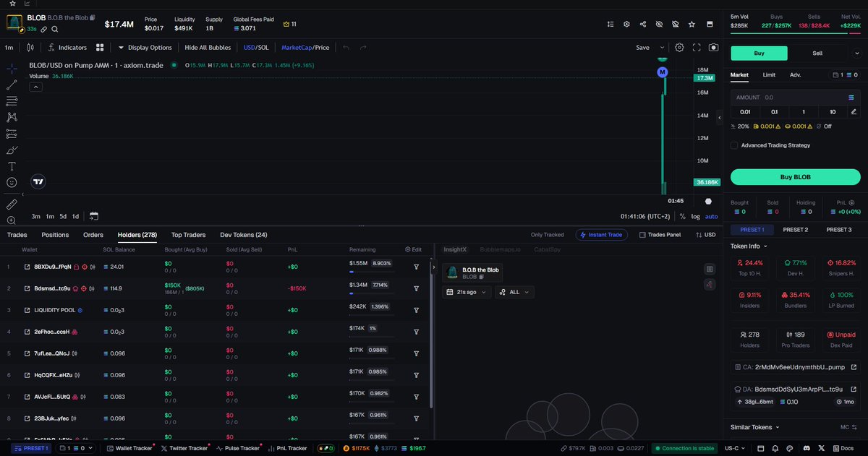Select the text annotation tool
868x456 pixels.
pos(12,166)
